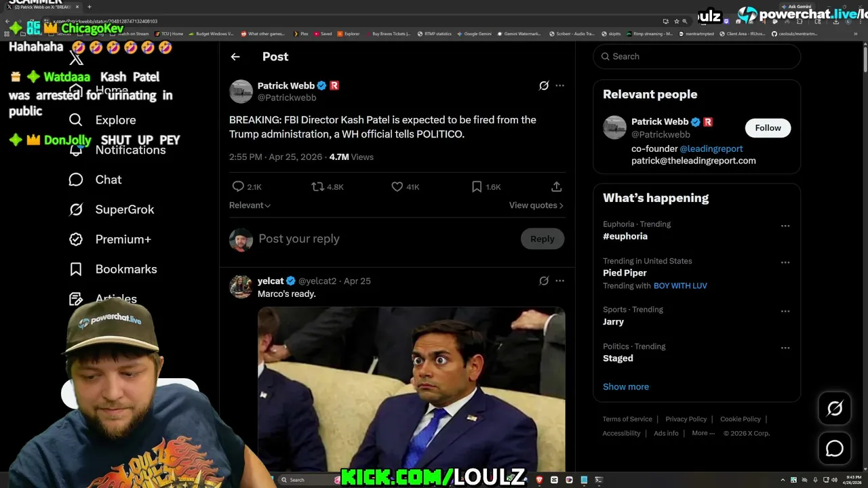Open the RTMP statistics bookmark
Screen dimensions: 868x488
tap(434, 33)
